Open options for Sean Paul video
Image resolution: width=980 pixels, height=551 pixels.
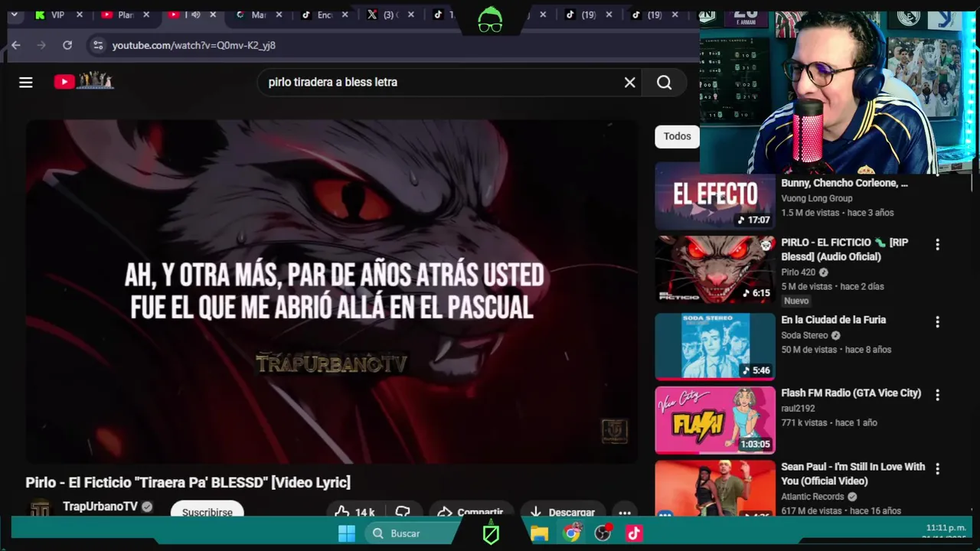point(937,468)
